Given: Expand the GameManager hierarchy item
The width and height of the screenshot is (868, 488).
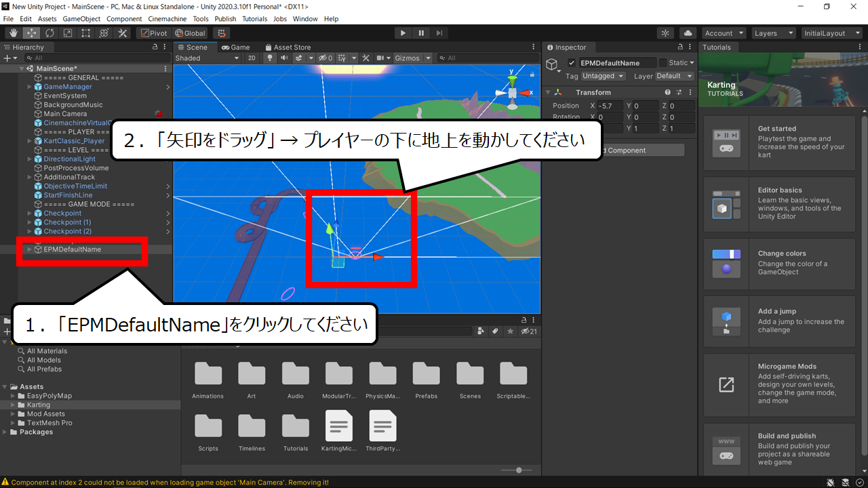Looking at the screenshot, I should click(x=29, y=87).
